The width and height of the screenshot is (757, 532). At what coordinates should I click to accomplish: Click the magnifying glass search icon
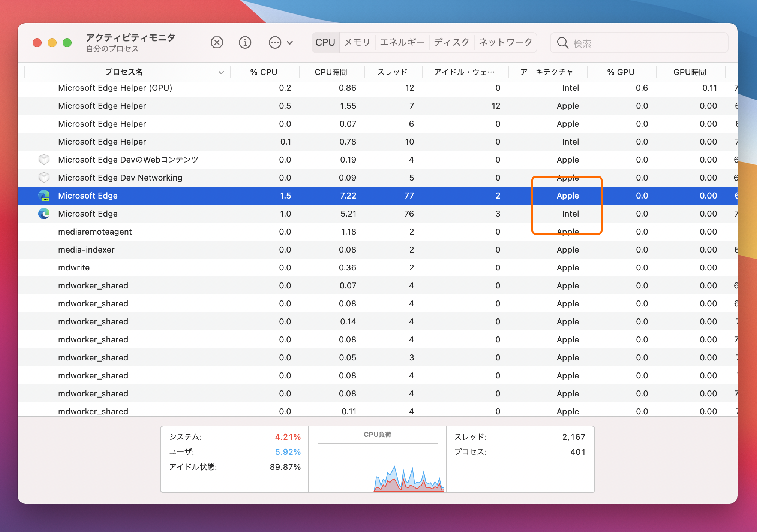click(563, 43)
